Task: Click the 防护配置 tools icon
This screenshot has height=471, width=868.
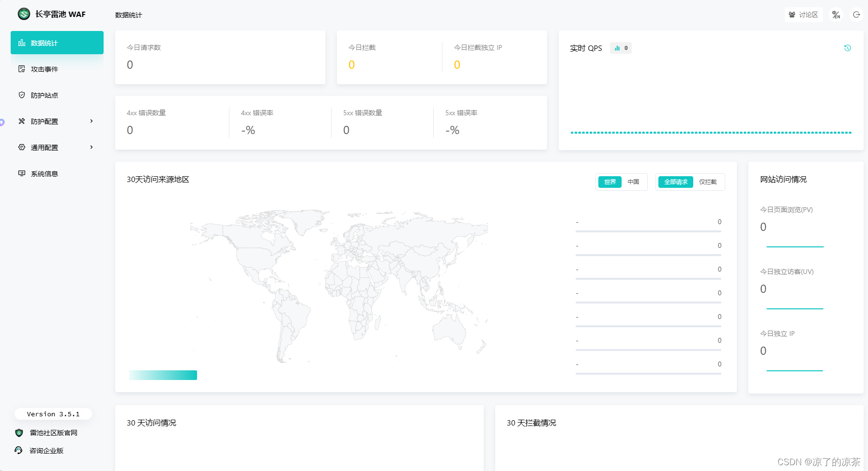Action: tap(22, 121)
